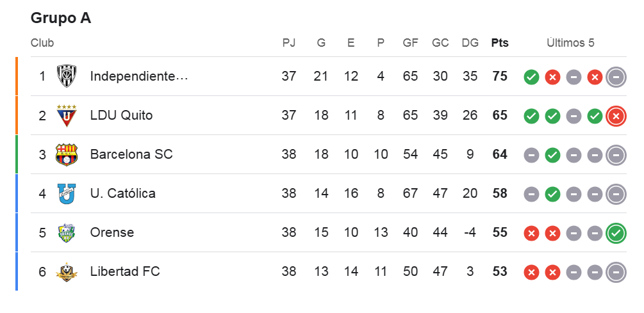Open the Orense team name link

pyautogui.click(x=112, y=233)
